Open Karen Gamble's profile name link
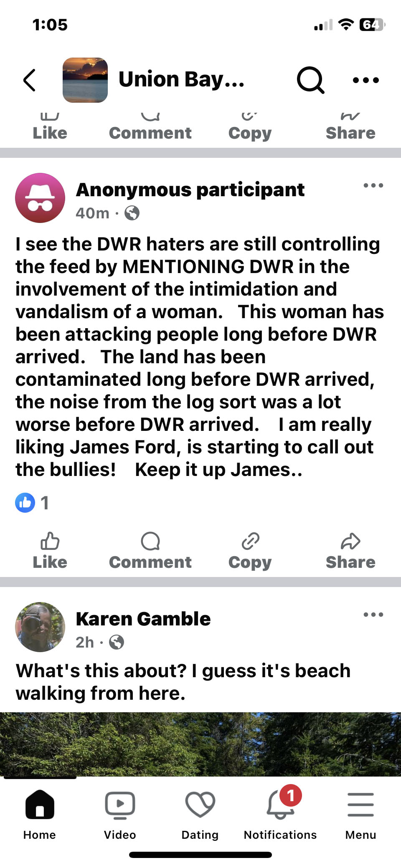 pyautogui.click(x=143, y=619)
